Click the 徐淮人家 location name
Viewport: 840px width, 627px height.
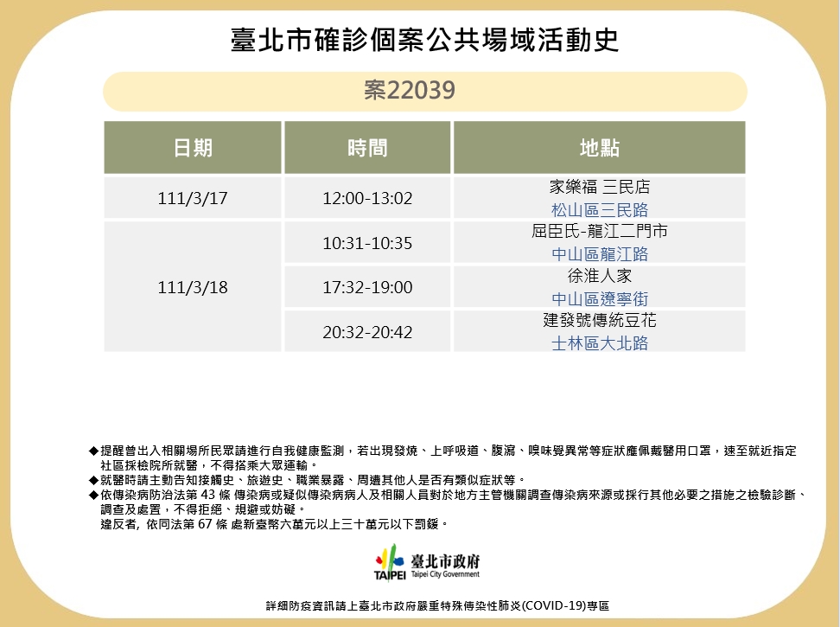coord(599,276)
